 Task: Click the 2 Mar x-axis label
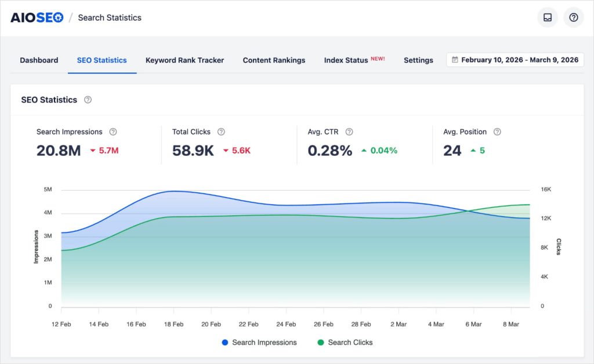399,324
